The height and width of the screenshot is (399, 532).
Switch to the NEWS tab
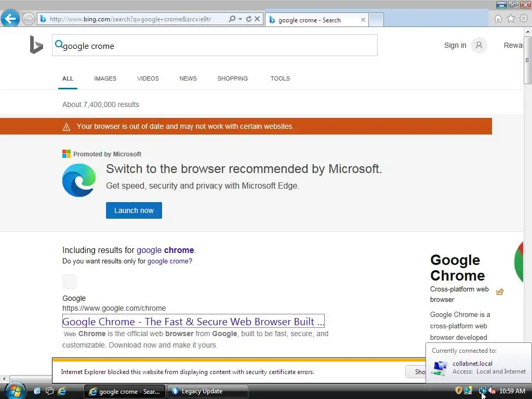tap(188, 78)
